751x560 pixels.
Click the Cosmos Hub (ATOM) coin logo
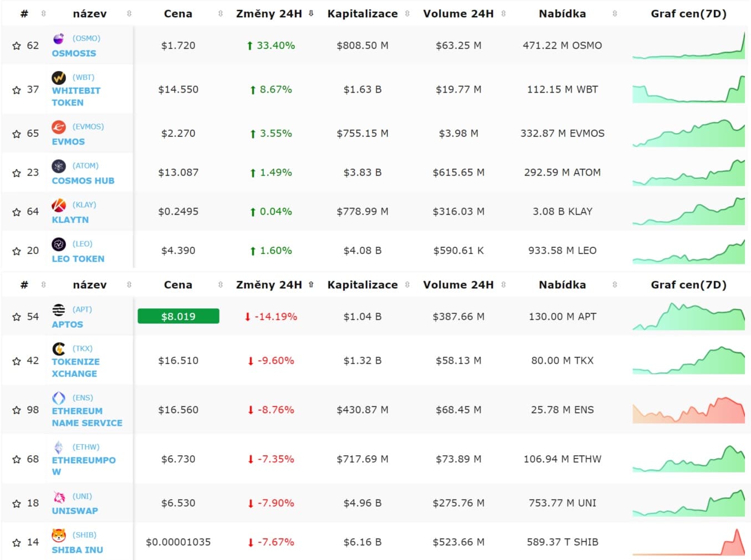point(59,166)
